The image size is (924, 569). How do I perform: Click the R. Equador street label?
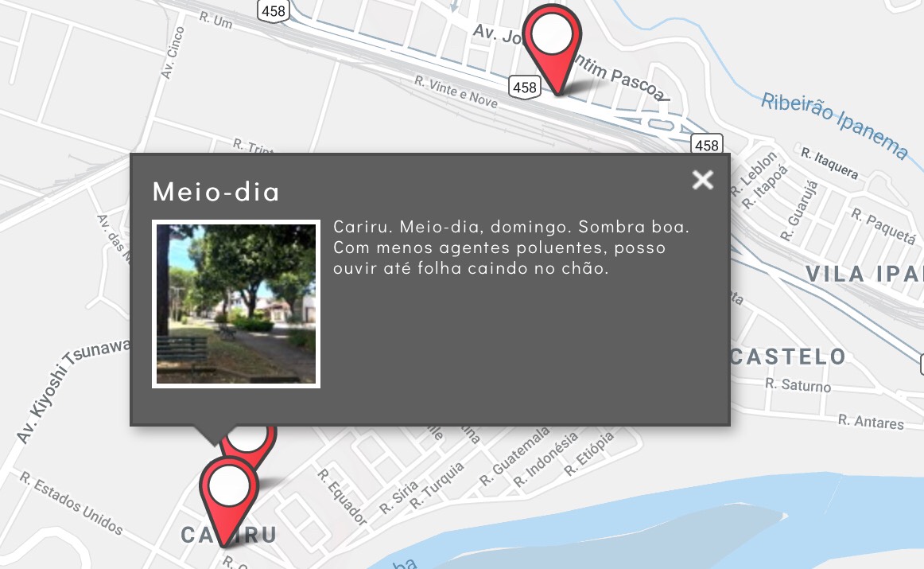coord(343,497)
